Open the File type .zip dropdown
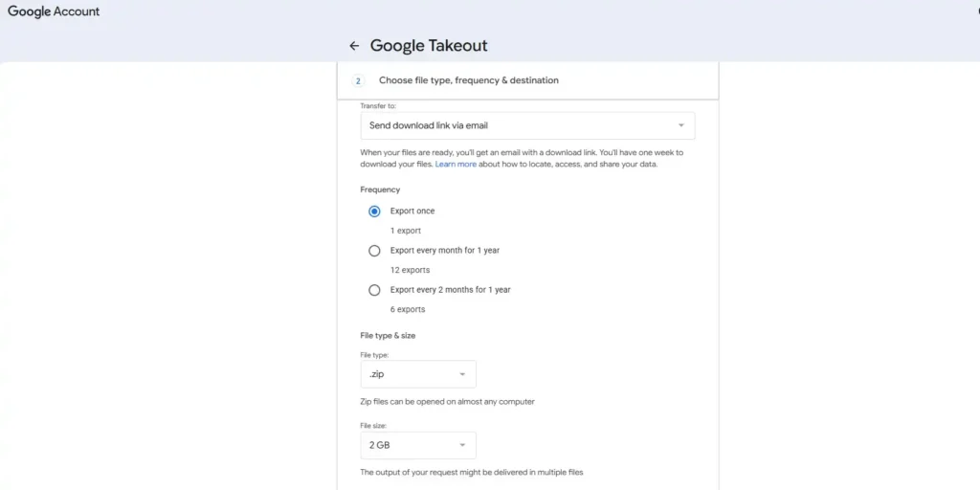 tap(418, 374)
